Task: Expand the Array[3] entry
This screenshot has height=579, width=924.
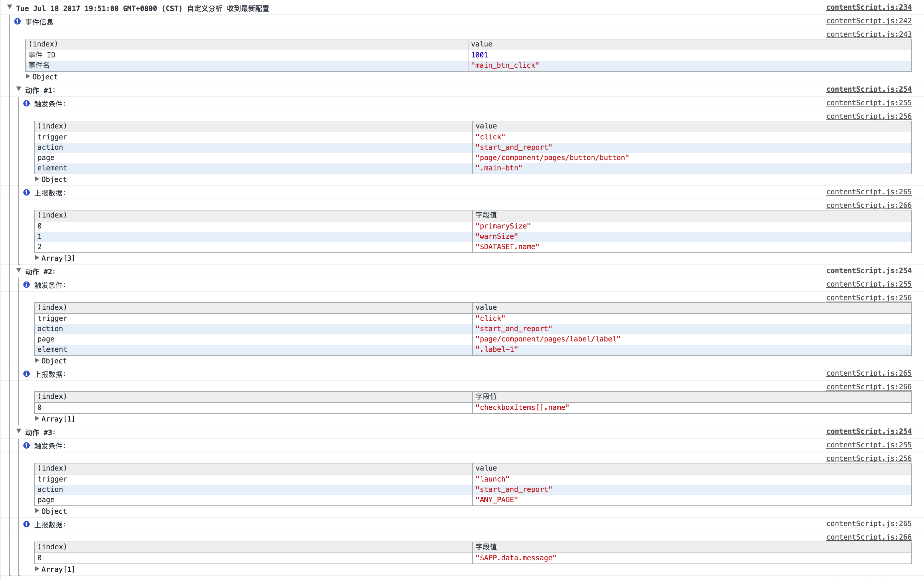Action: click(x=37, y=258)
